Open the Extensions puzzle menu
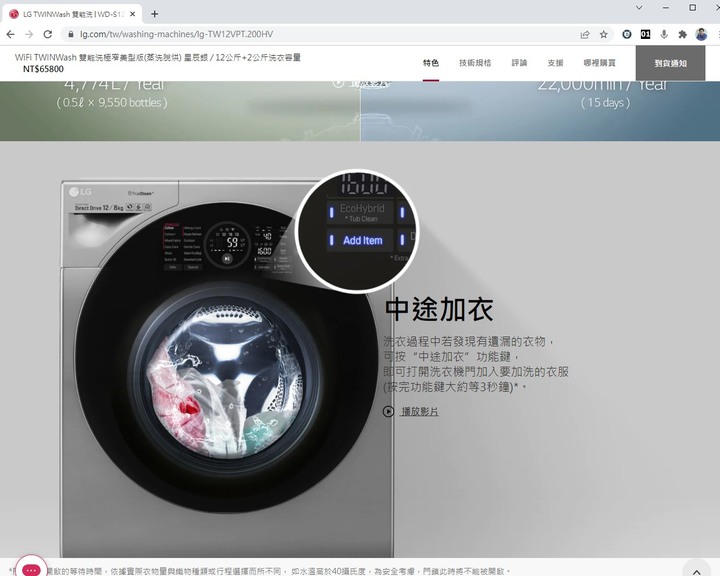This screenshot has height=576, width=720. [x=682, y=34]
